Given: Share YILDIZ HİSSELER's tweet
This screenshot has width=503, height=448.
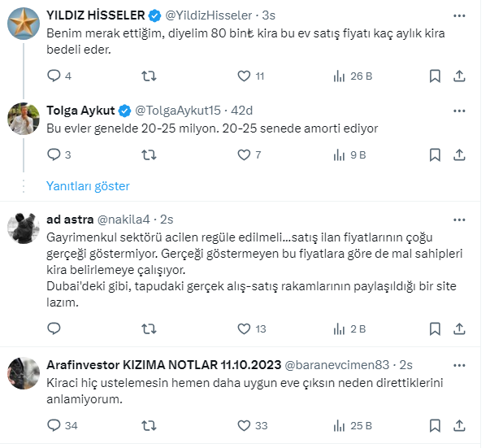Looking at the screenshot, I should tap(459, 76).
